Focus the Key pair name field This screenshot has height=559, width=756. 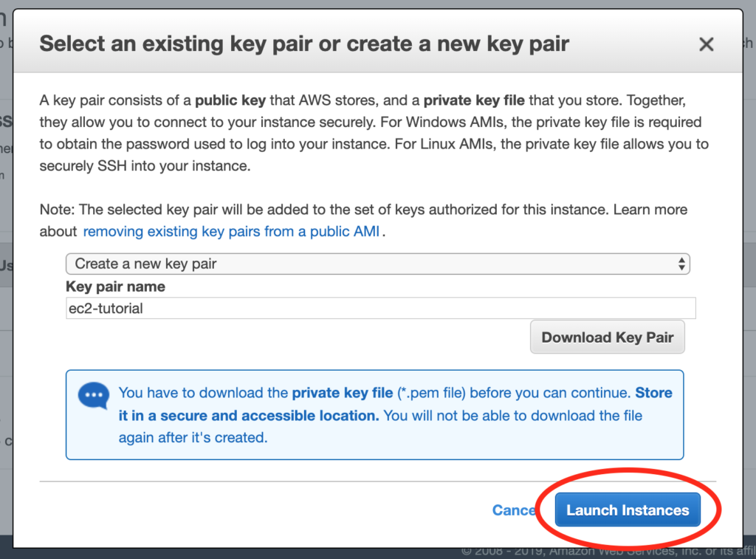pyautogui.click(x=380, y=308)
